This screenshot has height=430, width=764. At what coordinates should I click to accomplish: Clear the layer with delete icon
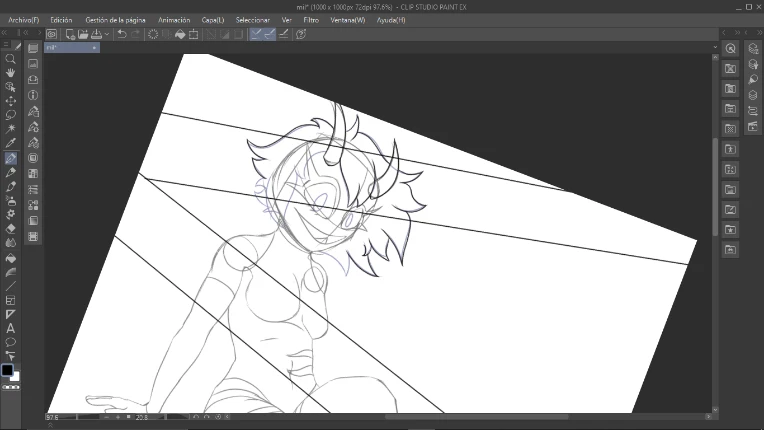click(x=153, y=34)
